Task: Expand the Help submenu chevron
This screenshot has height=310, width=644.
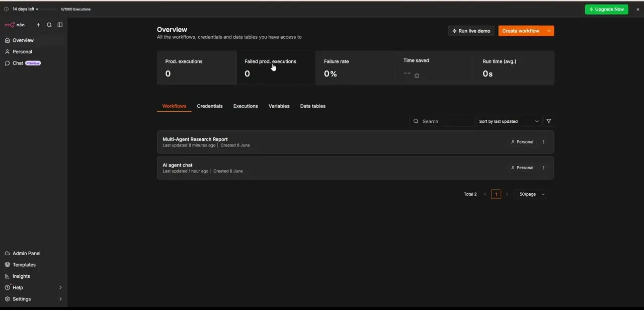Action: (60, 288)
